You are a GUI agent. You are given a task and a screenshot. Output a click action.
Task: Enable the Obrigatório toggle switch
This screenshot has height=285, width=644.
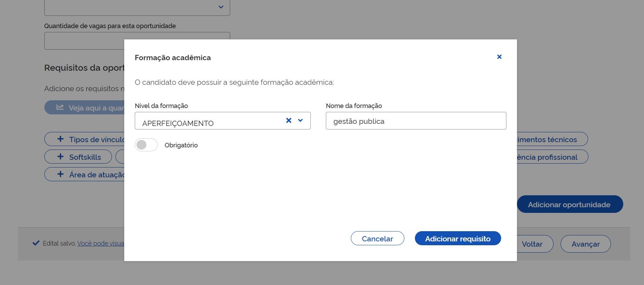click(146, 145)
